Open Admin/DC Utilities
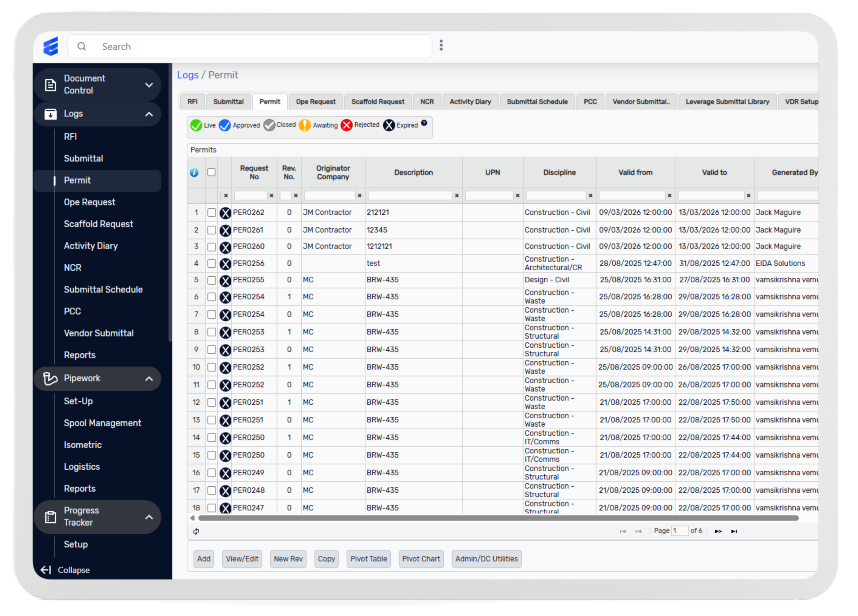This screenshot has height=616, width=858. (x=487, y=559)
